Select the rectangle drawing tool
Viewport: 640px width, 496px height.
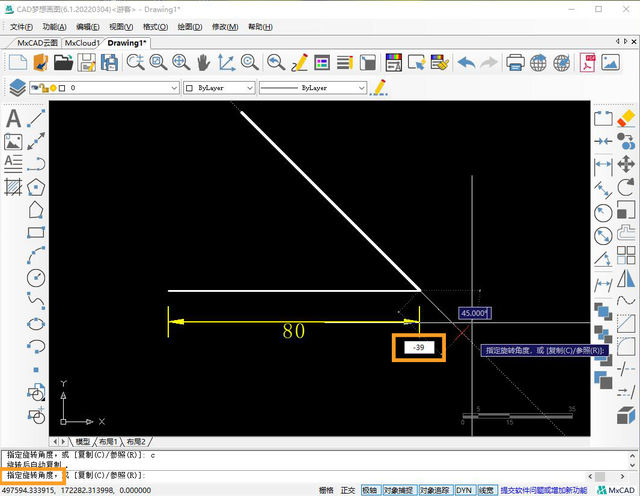(x=36, y=233)
